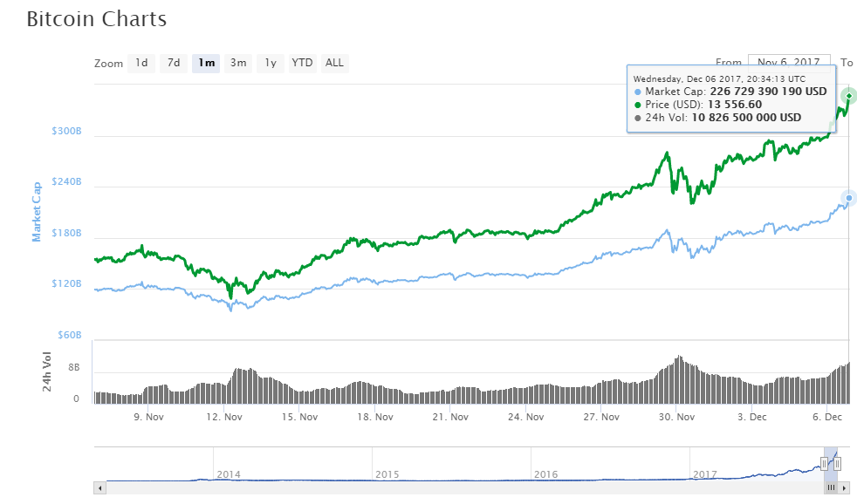Select the 7d zoom range button

click(x=174, y=63)
